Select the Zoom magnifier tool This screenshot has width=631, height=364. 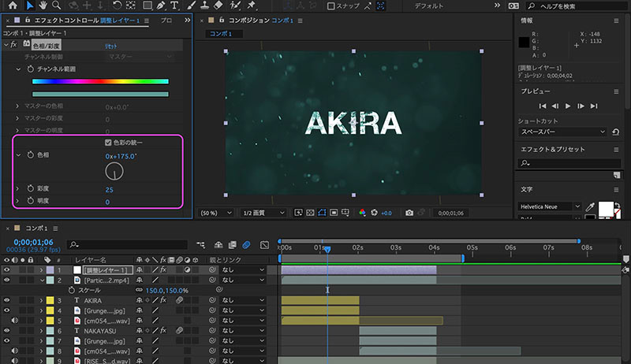click(x=56, y=6)
